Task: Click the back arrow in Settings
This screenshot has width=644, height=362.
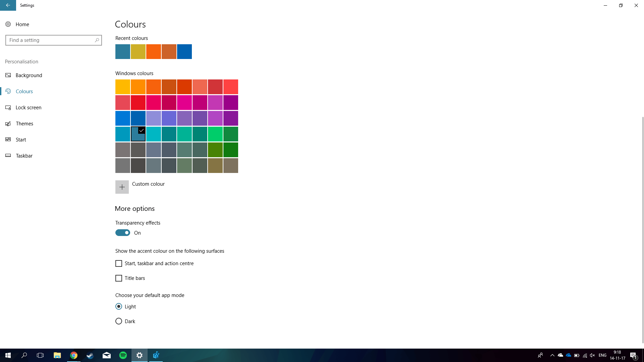Action: tap(8, 5)
